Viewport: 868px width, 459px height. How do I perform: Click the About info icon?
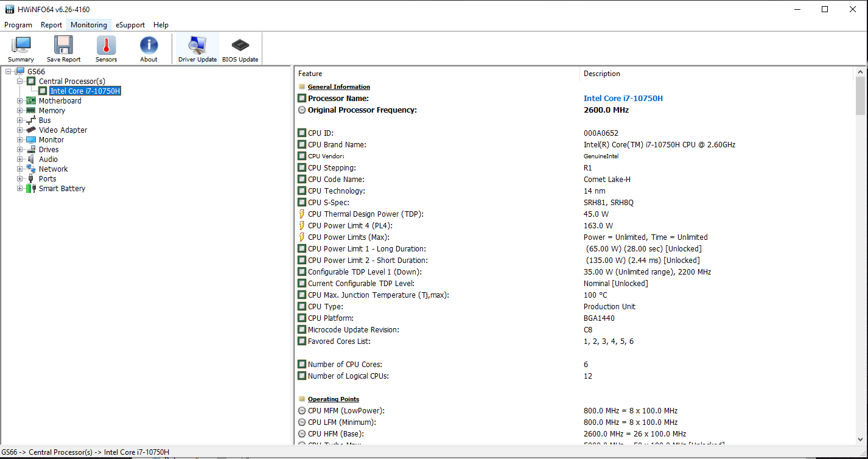pyautogui.click(x=149, y=49)
